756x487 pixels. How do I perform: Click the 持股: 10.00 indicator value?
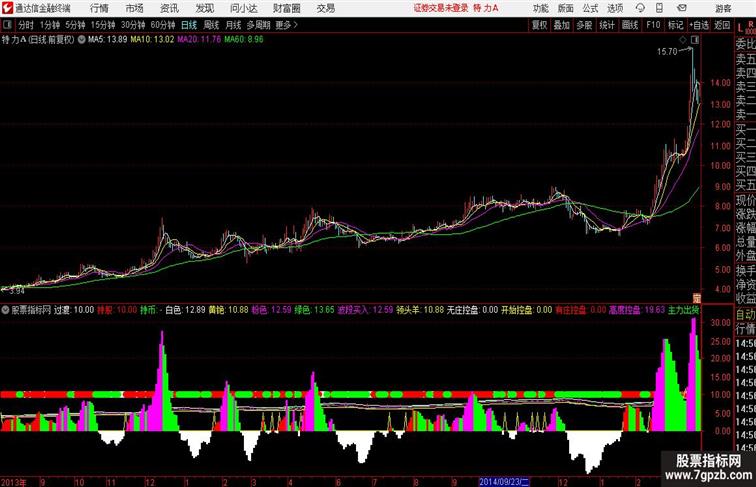[117, 310]
